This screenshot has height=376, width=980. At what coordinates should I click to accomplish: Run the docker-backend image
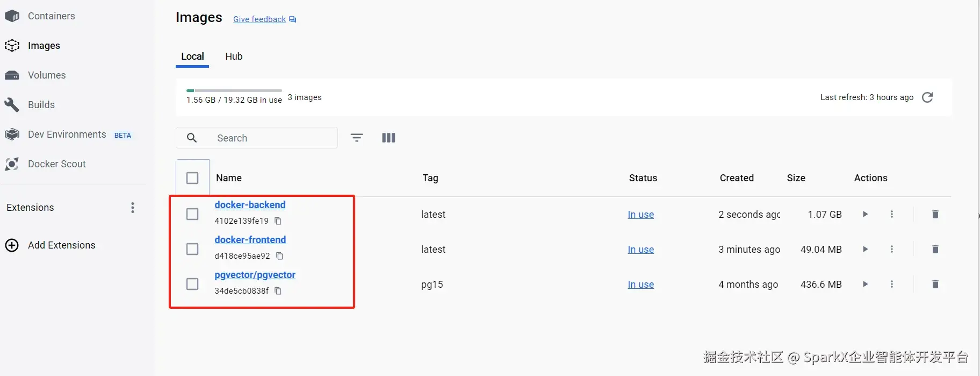pos(865,214)
